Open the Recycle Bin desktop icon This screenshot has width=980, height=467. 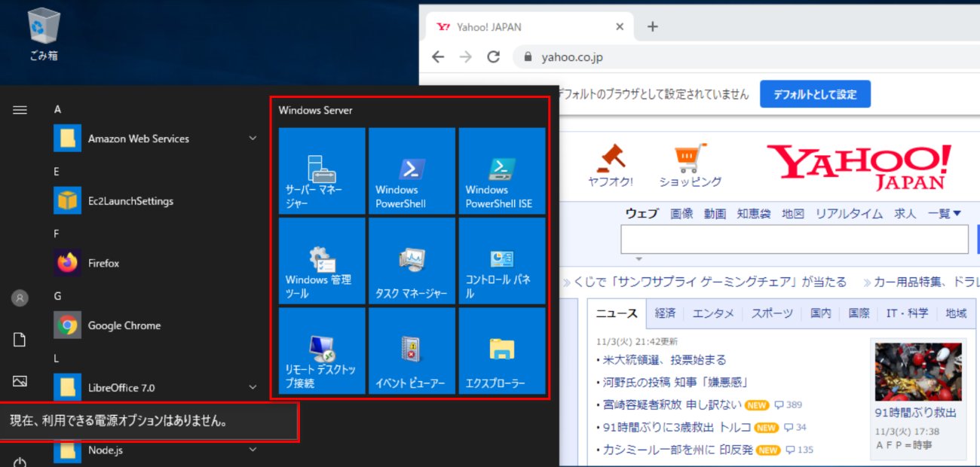[x=43, y=35]
